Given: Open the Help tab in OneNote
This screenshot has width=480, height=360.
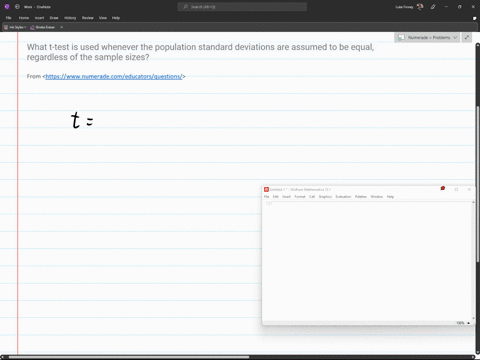Looking at the screenshot, I should click(x=116, y=18).
